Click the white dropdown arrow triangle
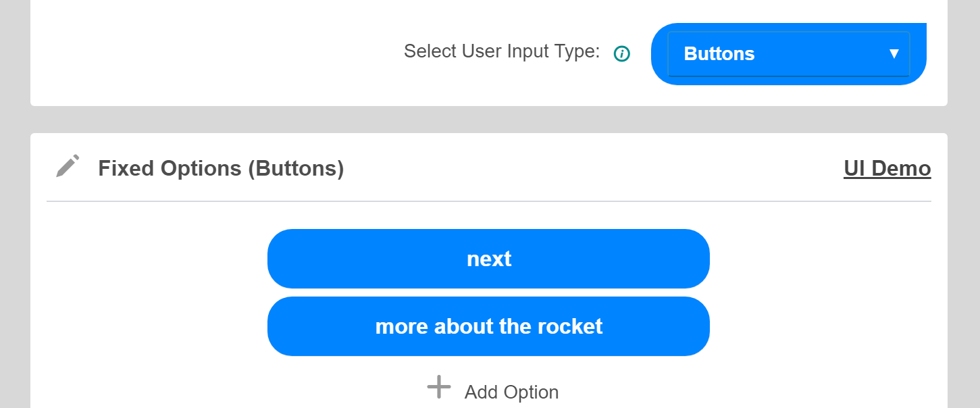 click(894, 53)
